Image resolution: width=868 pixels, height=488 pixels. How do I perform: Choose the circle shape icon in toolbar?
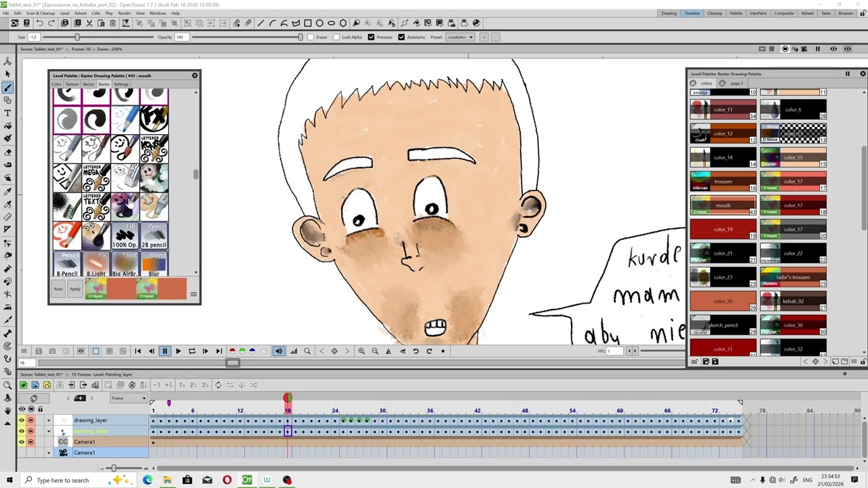pos(319,23)
